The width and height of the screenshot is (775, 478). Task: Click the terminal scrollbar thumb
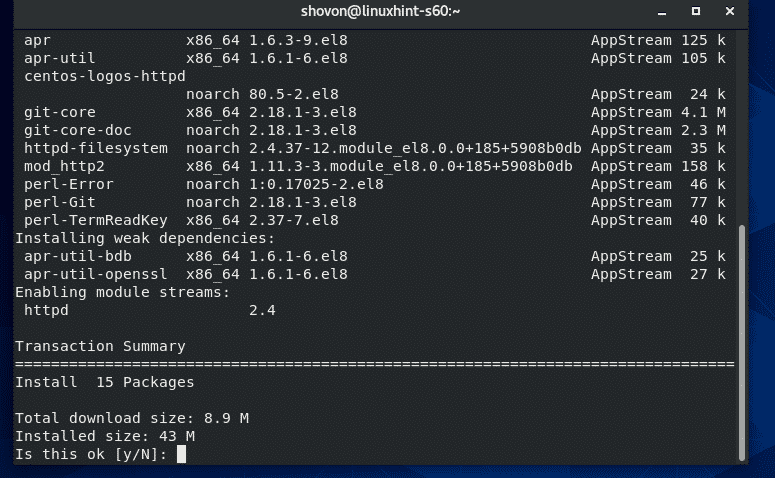pos(742,342)
